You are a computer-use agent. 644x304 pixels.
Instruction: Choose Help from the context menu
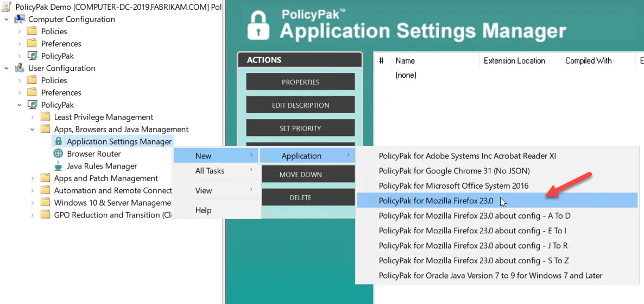pos(216,210)
